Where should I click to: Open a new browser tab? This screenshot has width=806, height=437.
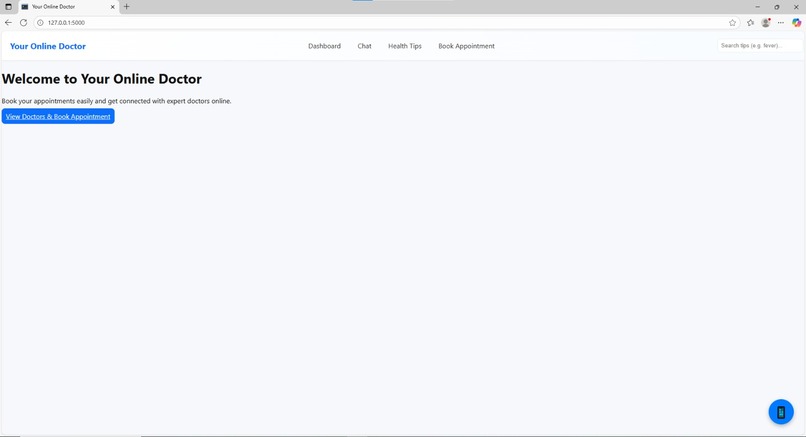[x=126, y=7]
